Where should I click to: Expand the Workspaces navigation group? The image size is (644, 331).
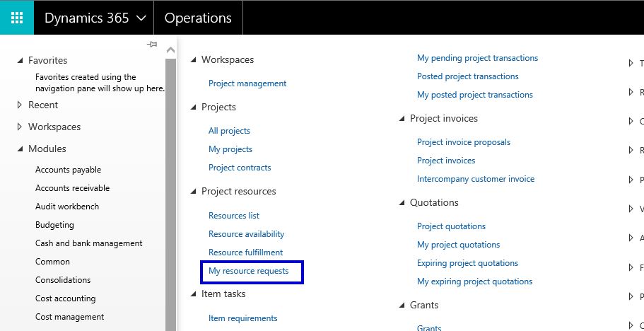20,127
